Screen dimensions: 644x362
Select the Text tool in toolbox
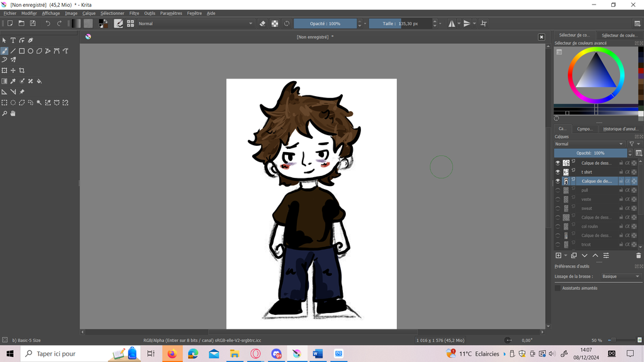pyautogui.click(x=13, y=40)
